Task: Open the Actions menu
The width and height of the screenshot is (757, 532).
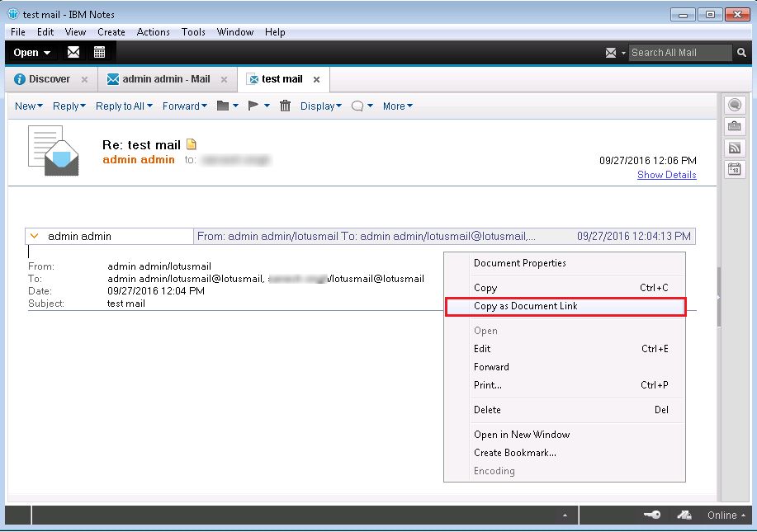Action: pos(153,32)
